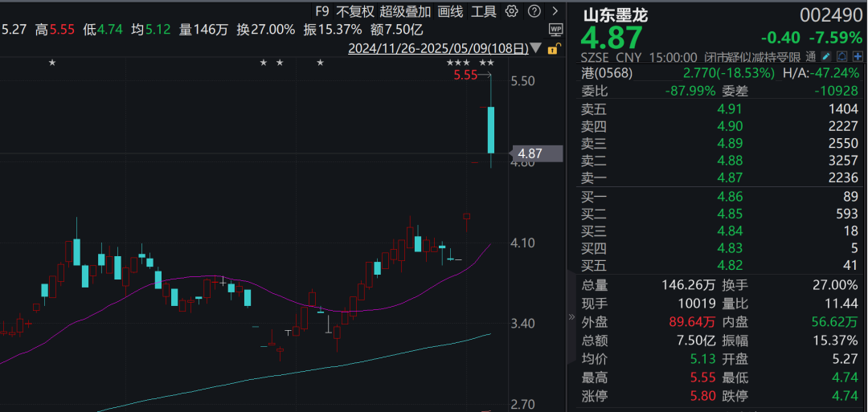868x412 pixels.
Task: Click the 量比 11.44 value
Action: click(841, 304)
